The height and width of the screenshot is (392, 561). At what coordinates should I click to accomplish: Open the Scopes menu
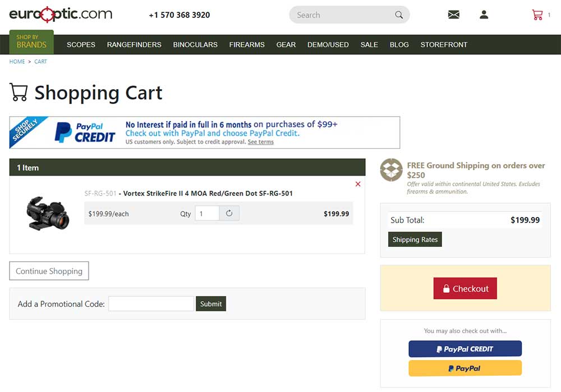[81, 45]
